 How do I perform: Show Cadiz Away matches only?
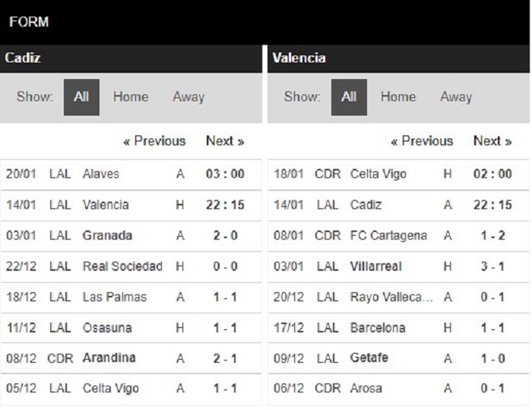click(188, 97)
